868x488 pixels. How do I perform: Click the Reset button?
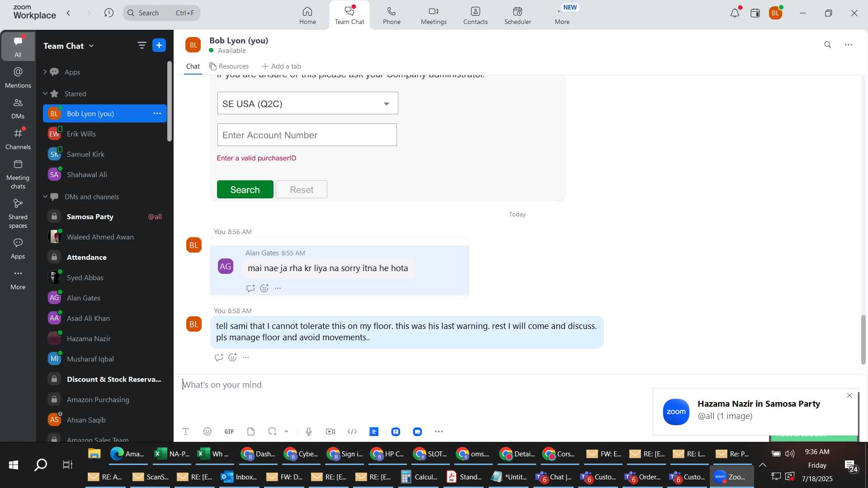click(x=302, y=189)
